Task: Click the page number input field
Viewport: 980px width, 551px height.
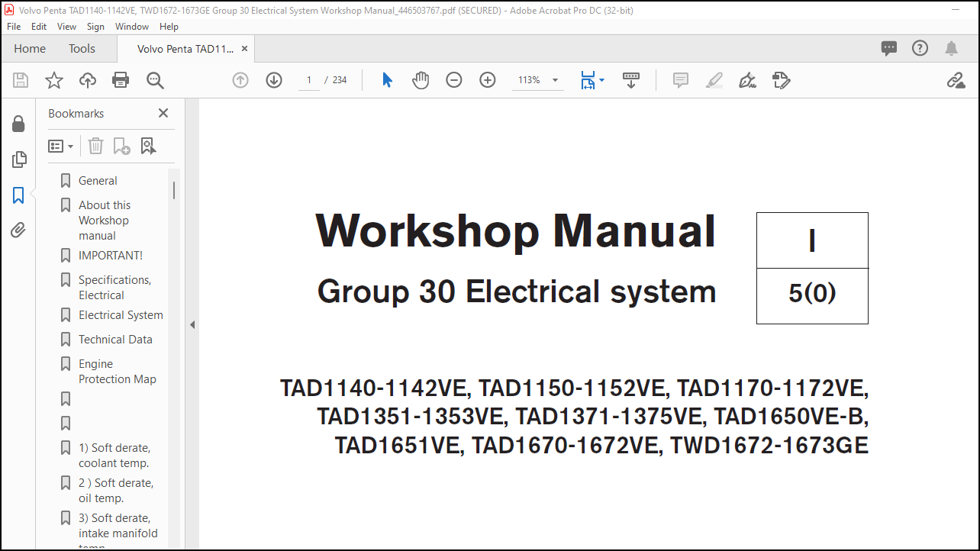Action: [x=308, y=80]
